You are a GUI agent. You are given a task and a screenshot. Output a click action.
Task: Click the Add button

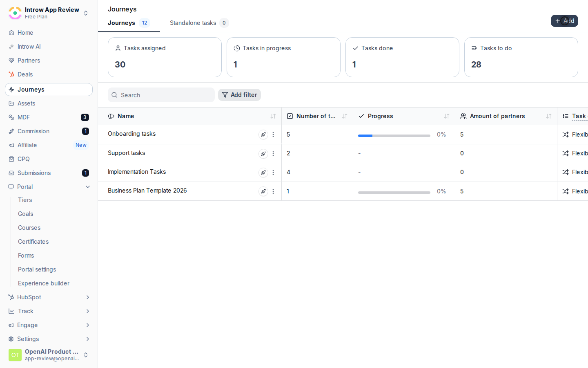[x=564, y=21]
